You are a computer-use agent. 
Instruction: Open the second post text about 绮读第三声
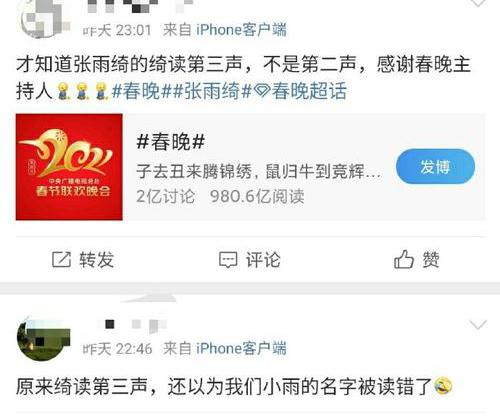point(233,386)
